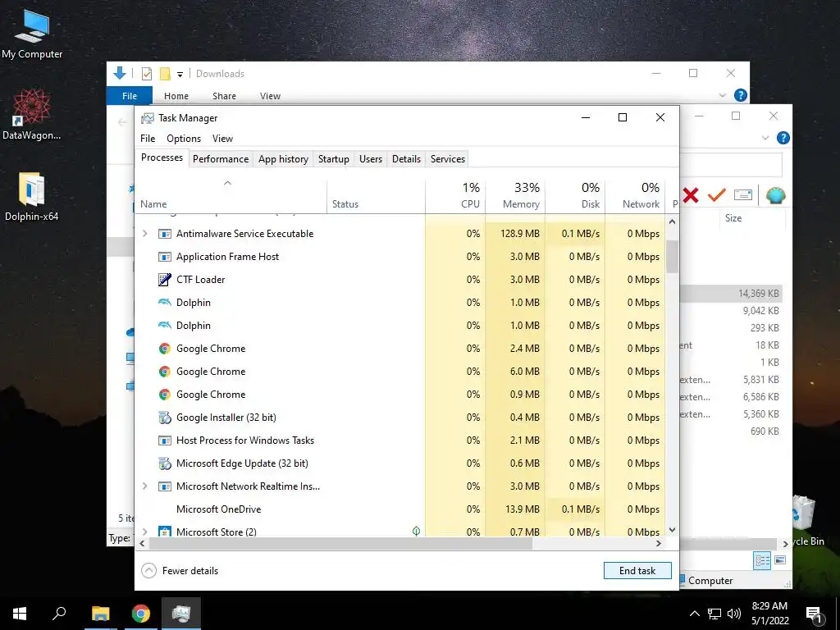Screen dimensions: 840x630
Task: Open taskbar search magnifier
Action: (59, 614)
